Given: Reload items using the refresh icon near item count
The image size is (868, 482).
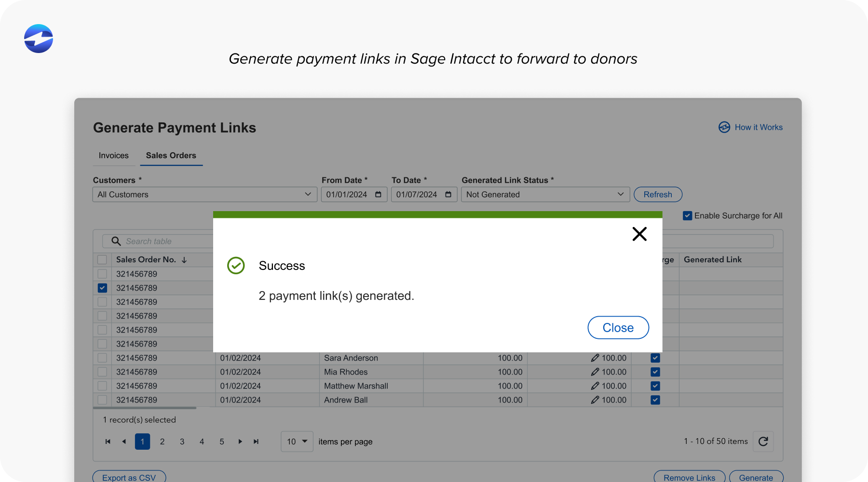Looking at the screenshot, I should [x=763, y=442].
